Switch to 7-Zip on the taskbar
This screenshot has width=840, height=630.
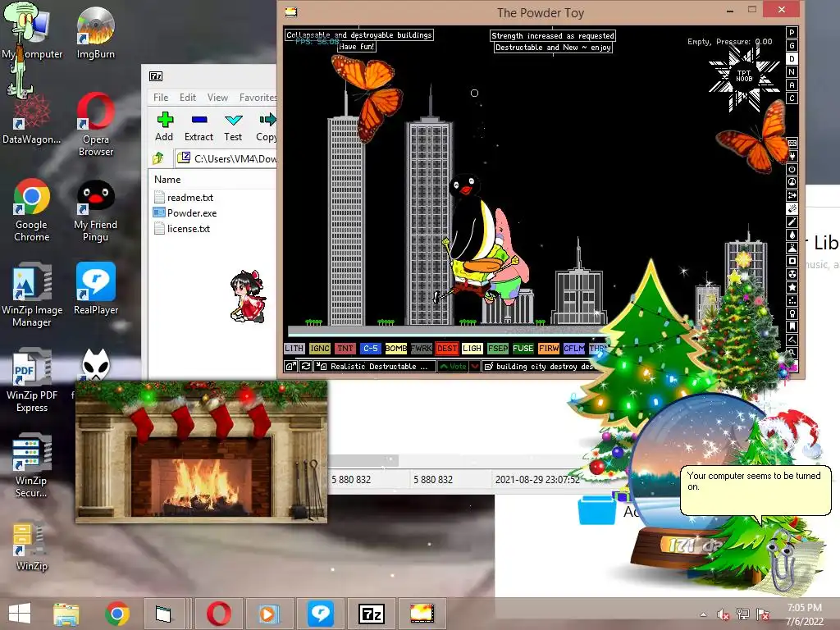click(372, 614)
